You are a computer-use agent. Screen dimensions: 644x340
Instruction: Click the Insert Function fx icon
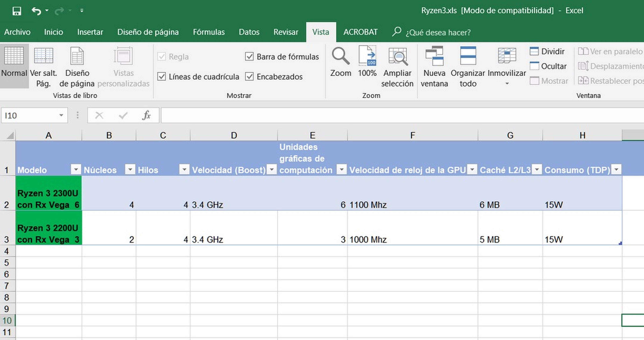147,116
